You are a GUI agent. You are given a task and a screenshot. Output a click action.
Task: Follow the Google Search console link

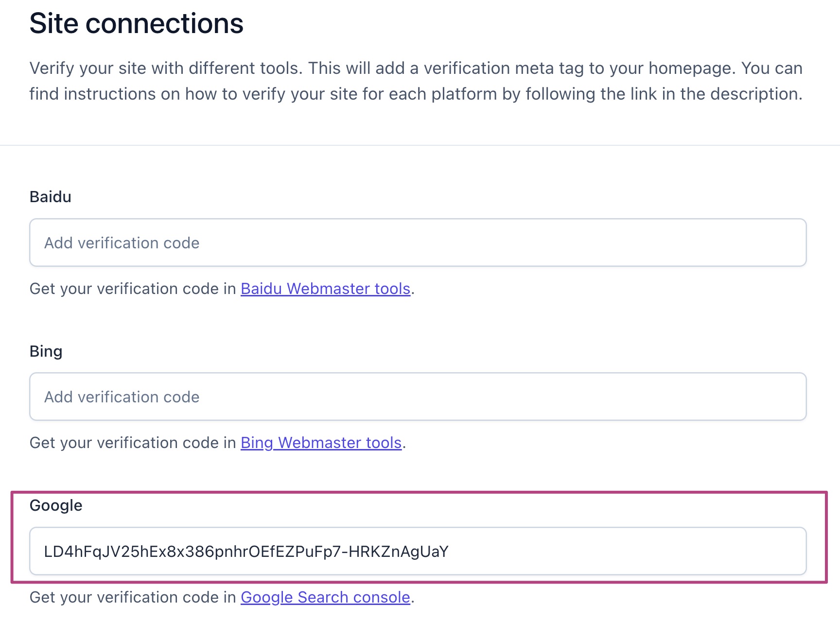click(x=325, y=597)
